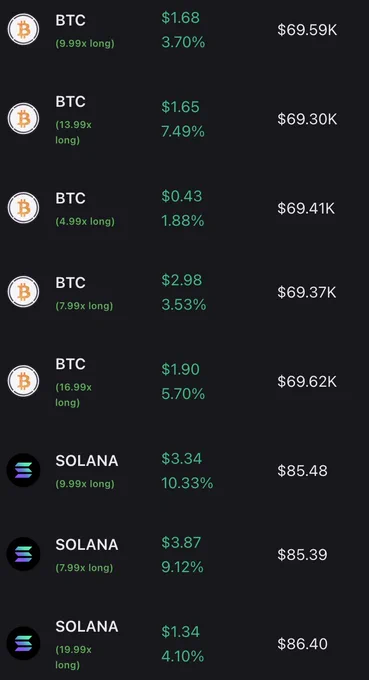
Task: Tap Bitcoin icon of 13.99x long position
Action: (23, 118)
